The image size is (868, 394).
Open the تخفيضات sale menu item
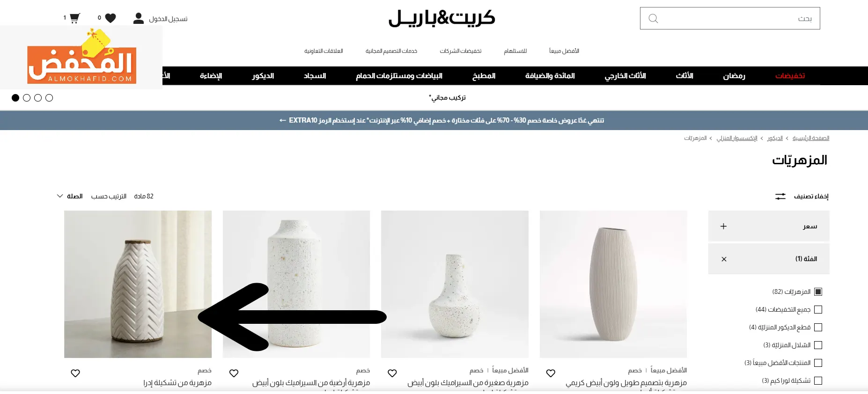point(790,76)
